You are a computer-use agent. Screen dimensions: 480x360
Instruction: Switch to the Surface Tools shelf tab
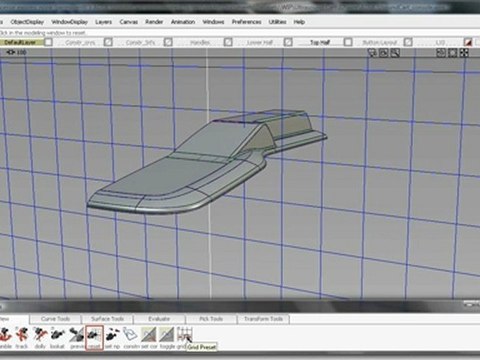[107, 319]
